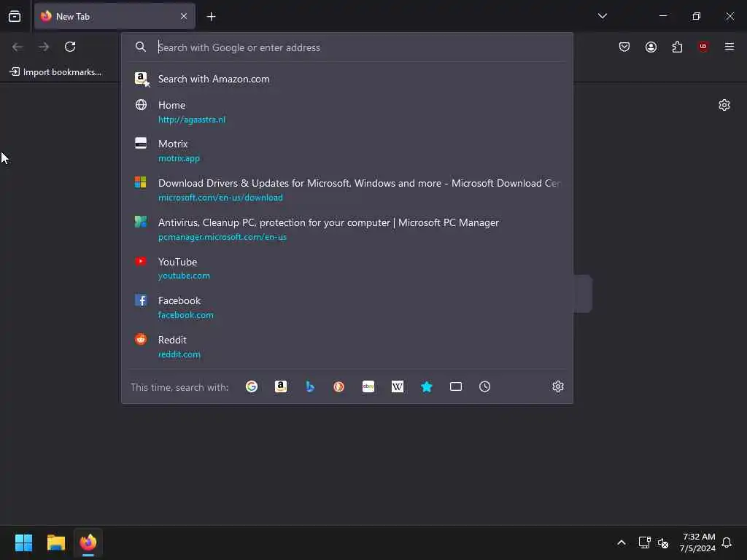Open the Extensions puzzle icon

coord(677,47)
